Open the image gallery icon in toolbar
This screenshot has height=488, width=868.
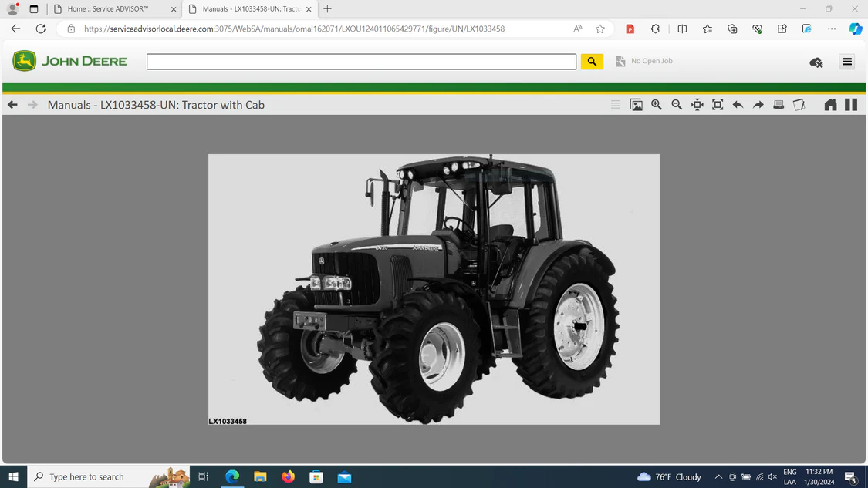(637, 105)
